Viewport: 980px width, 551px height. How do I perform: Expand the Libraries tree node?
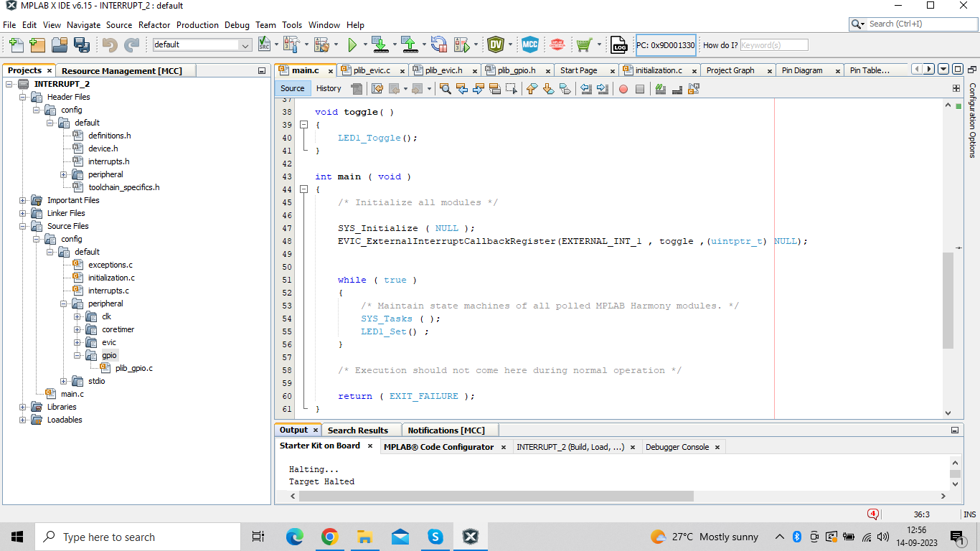(x=23, y=407)
